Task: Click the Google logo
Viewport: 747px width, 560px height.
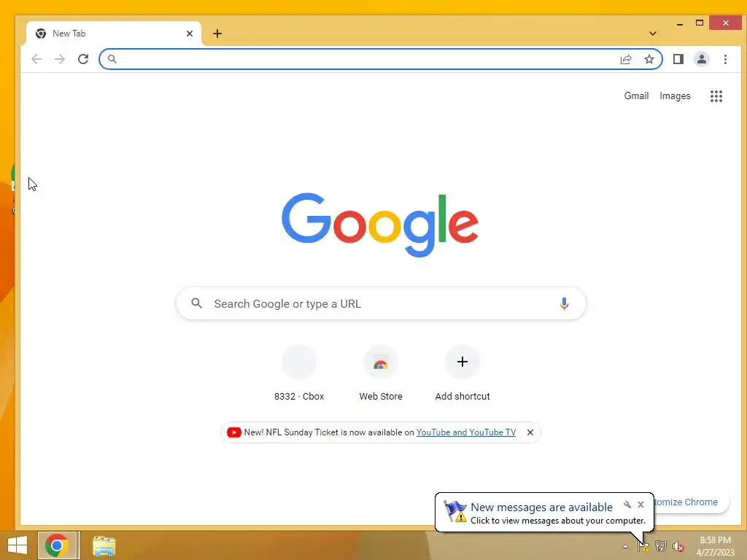Action: [379, 225]
